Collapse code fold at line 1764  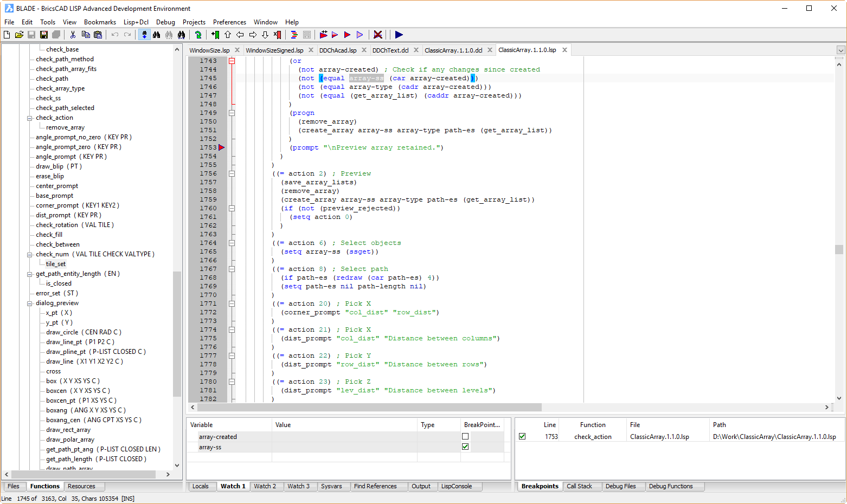pyautogui.click(x=232, y=243)
